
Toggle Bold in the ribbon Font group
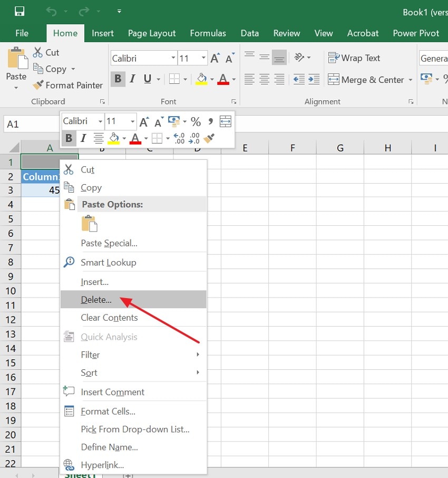tap(118, 79)
